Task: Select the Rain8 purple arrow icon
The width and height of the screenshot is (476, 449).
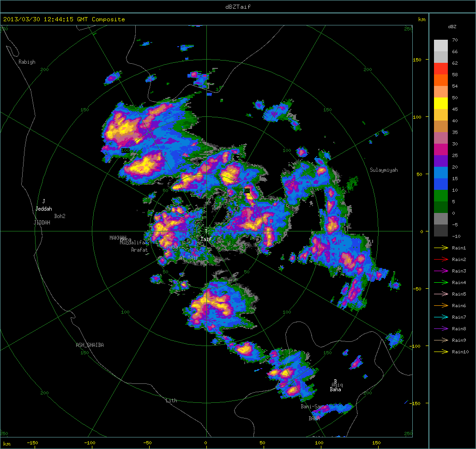Action: click(x=441, y=329)
